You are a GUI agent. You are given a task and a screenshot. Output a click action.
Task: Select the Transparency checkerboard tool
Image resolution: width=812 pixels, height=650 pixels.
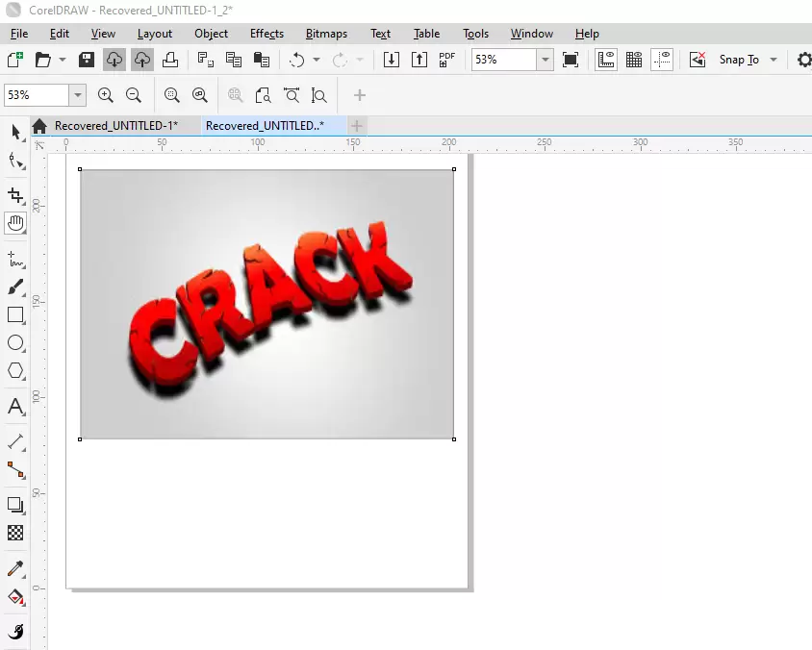point(15,533)
